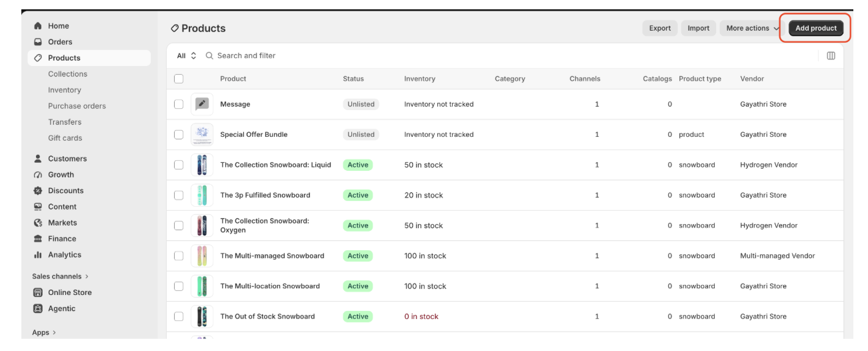Tick The Collection Snowboard: Liquid checkbox

point(179,165)
